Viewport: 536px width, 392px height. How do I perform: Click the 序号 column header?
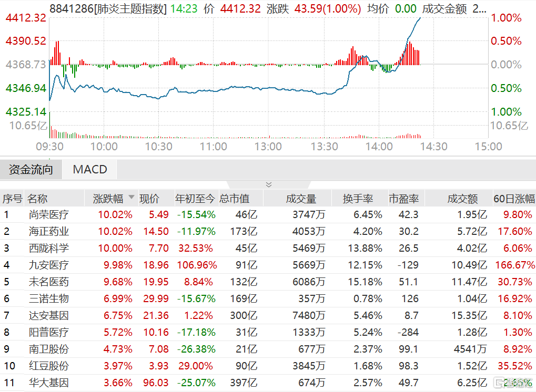[13, 199]
